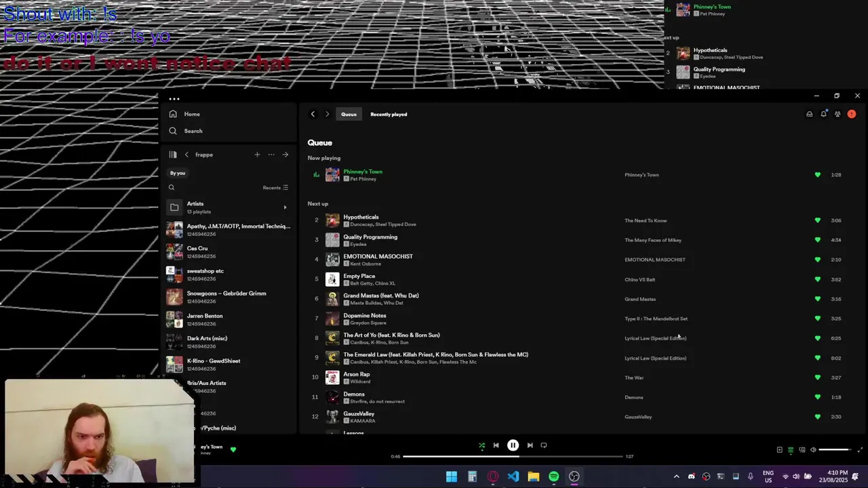Screen dimensions: 868x488
Task: Unlike Quality Programming via its heart
Action: 817,240
